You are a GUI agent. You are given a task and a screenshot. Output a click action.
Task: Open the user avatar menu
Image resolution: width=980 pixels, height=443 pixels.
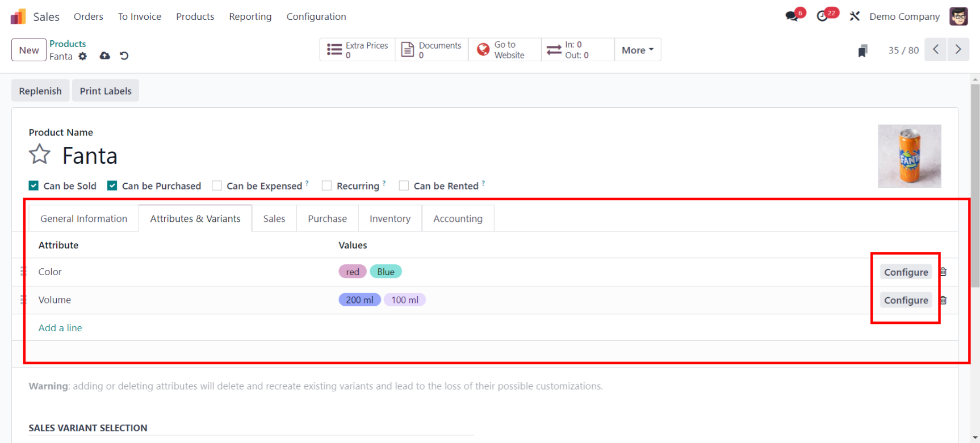[958, 16]
